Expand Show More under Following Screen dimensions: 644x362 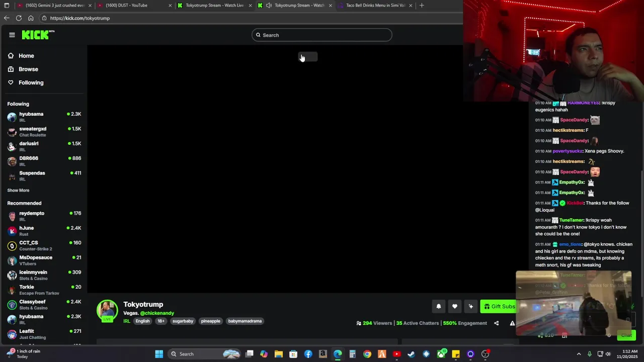(x=18, y=191)
